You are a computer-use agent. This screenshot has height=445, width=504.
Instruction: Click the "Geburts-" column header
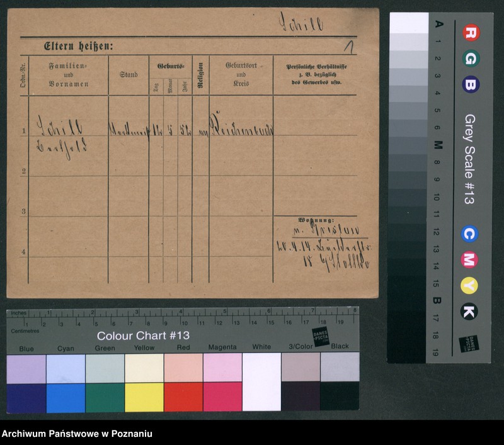click(171, 67)
